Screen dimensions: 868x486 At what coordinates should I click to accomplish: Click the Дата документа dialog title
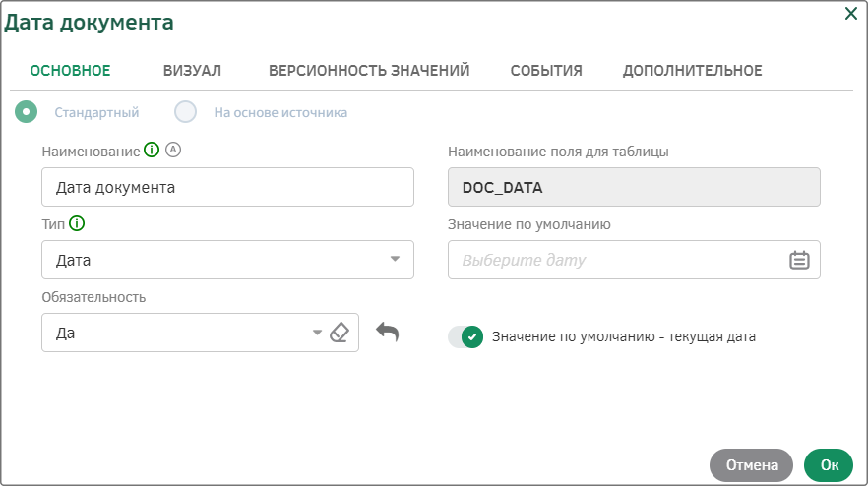[x=89, y=23]
